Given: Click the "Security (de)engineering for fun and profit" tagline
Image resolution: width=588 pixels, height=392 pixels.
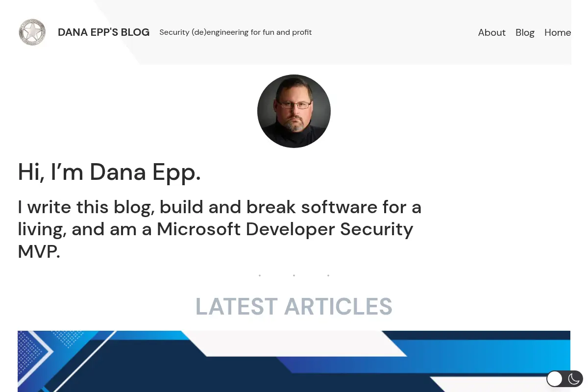Looking at the screenshot, I should coord(236,32).
